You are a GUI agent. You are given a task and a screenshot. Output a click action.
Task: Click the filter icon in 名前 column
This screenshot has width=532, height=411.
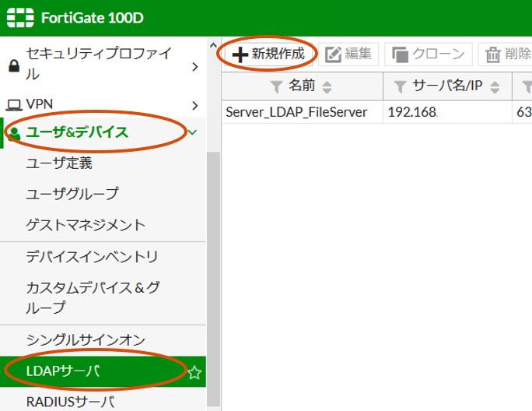coord(277,86)
